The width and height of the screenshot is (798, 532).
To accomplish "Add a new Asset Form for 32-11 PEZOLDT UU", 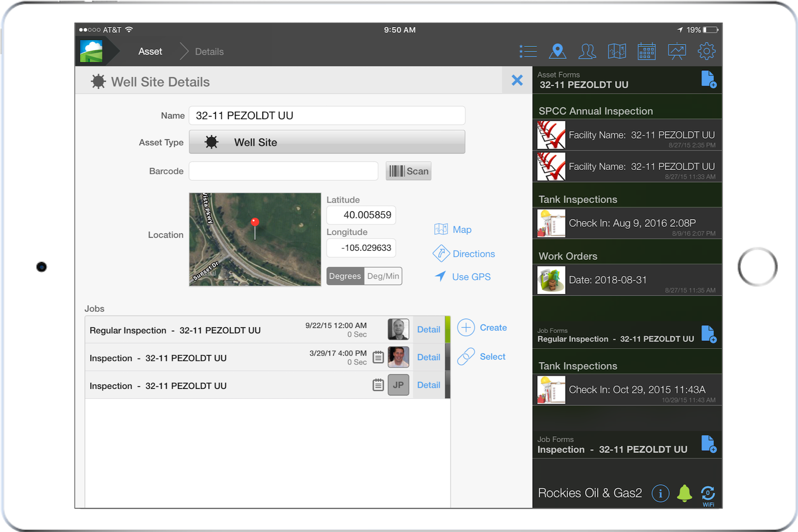I will pos(709,79).
